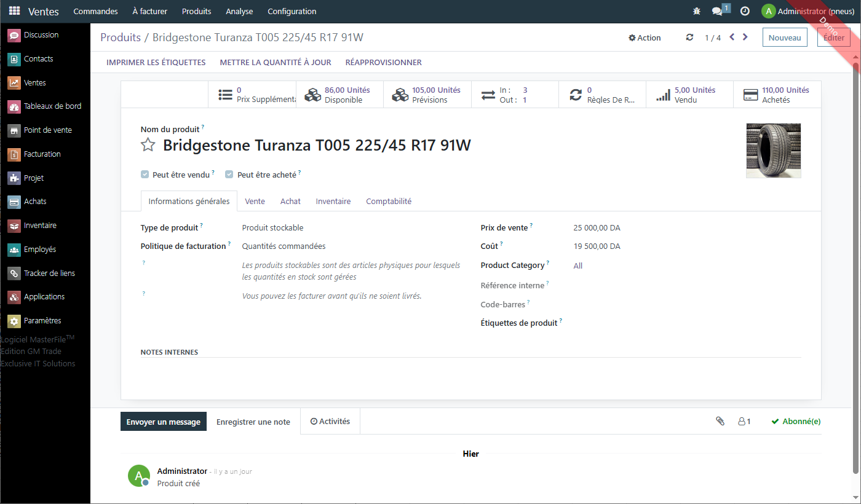Open Prix Supplémentaires stat button
861x504 pixels.
[253, 95]
